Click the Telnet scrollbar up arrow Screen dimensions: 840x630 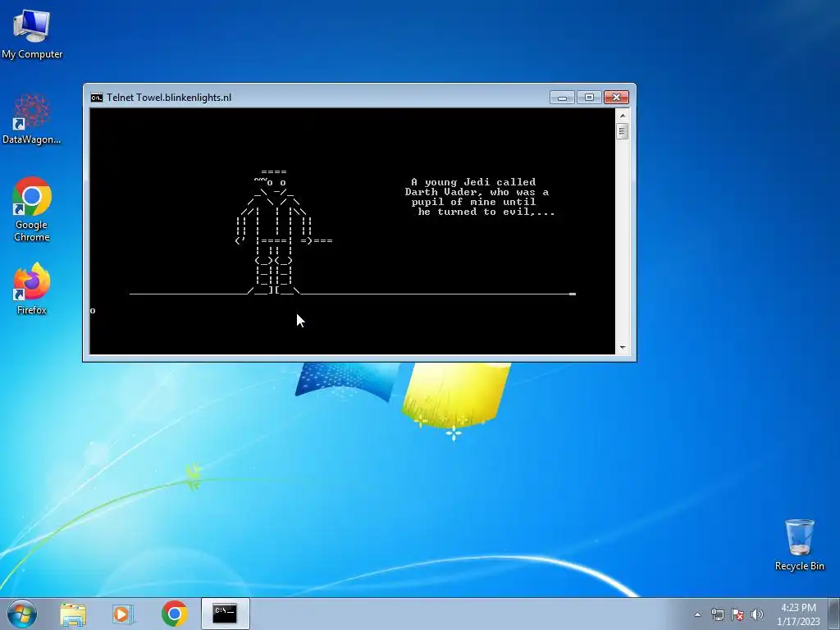(622, 115)
